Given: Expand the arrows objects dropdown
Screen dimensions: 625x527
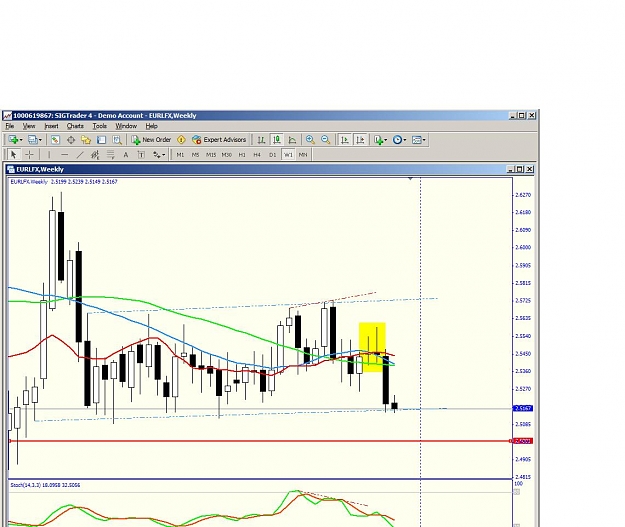Looking at the screenshot, I should (x=164, y=155).
